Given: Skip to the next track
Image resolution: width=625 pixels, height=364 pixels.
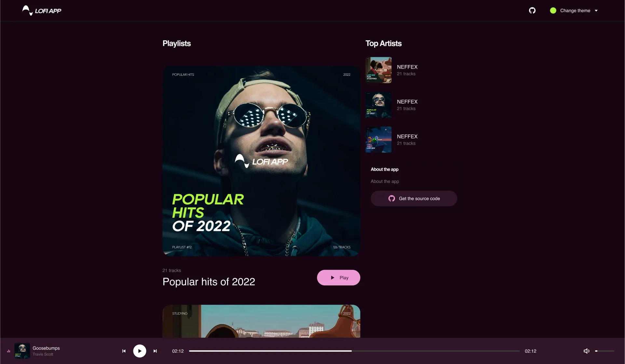Looking at the screenshot, I should coord(155,351).
